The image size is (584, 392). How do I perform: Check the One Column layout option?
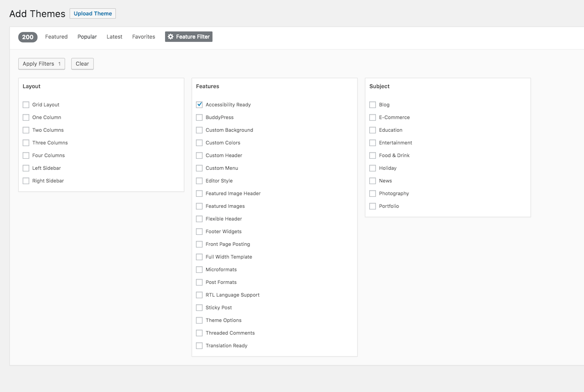click(26, 117)
